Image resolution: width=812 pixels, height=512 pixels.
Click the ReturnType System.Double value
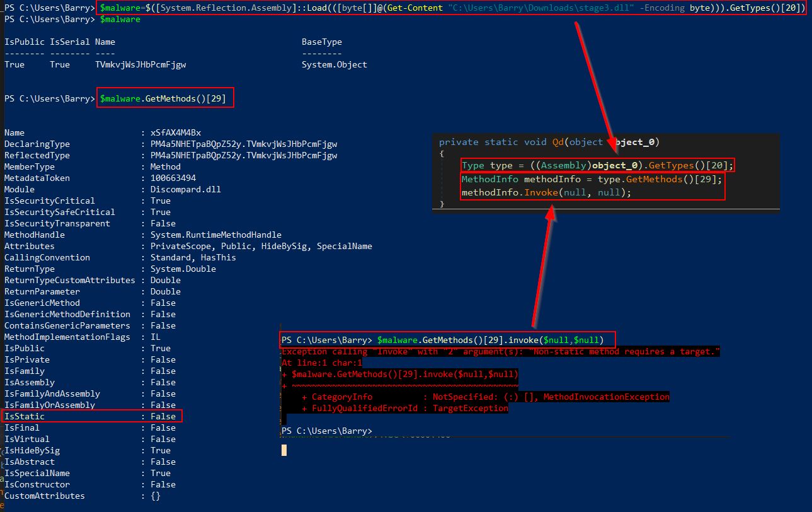[183, 269]
